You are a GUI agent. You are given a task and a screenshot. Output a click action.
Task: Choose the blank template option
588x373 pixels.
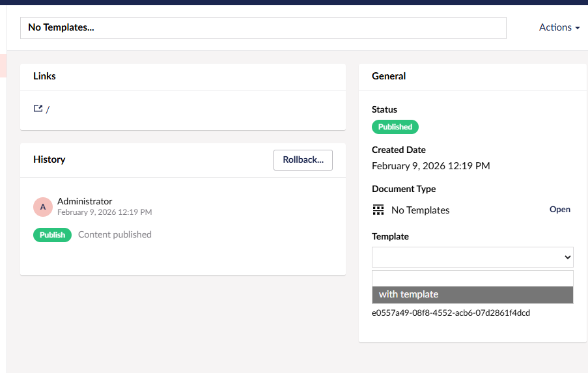click(x=472, y=279)
